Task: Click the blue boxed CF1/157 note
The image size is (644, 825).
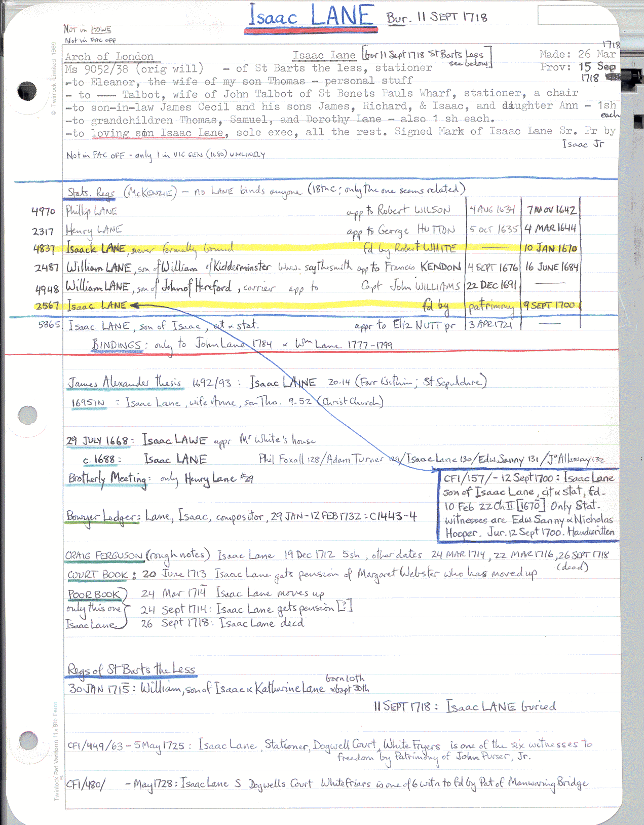Action: 527,505
